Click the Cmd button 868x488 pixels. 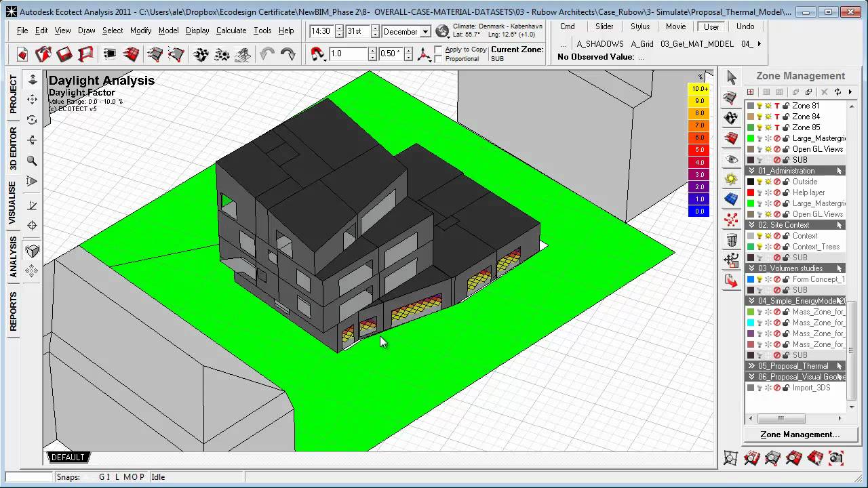[x=568, y=26]
